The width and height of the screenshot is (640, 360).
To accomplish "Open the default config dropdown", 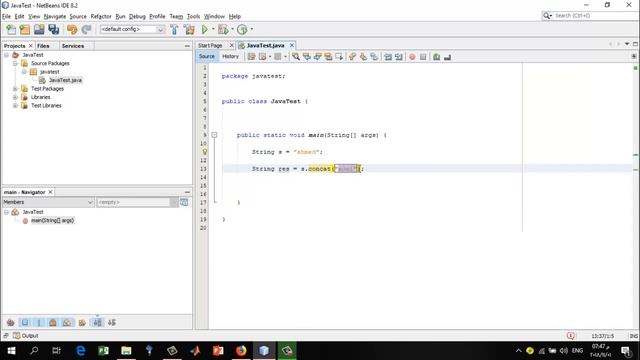I will tap(132, 29).
